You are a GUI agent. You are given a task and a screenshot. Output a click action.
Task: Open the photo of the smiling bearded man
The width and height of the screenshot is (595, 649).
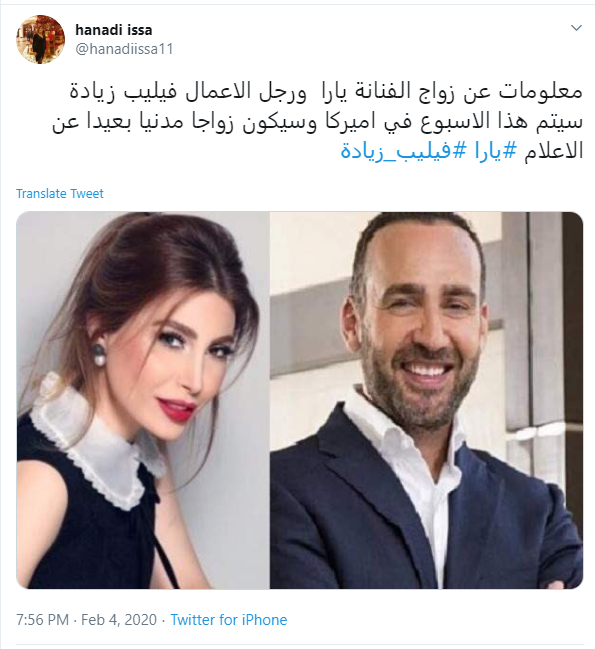click(427, 400)
